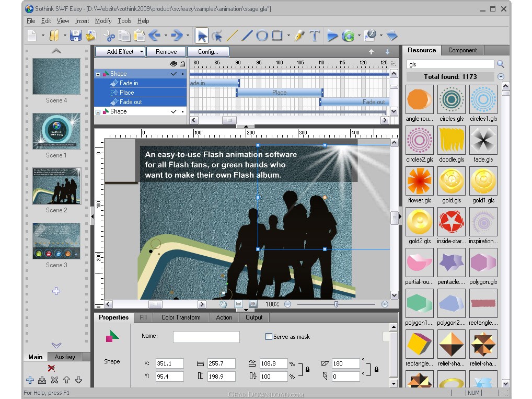Toggle visibility check of second Shape row
532x399 pixels.
tap(174, 111)
